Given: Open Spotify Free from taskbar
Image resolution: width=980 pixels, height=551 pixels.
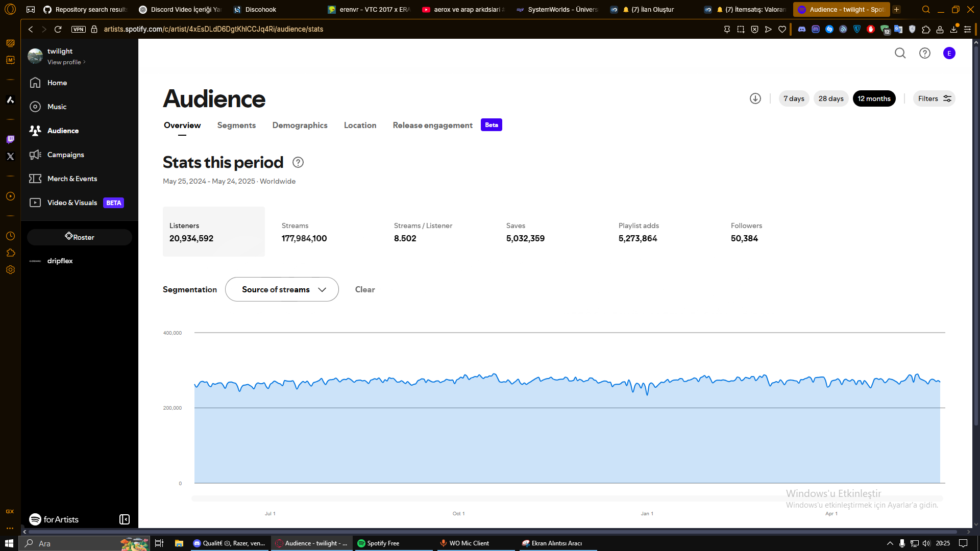Looking at the screenshot, I should coord(394,543).
